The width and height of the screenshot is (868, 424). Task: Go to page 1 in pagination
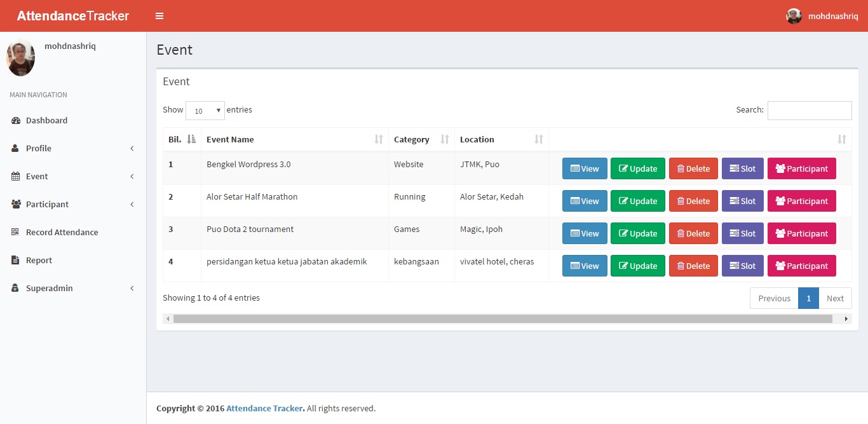(x=808, y=298)
